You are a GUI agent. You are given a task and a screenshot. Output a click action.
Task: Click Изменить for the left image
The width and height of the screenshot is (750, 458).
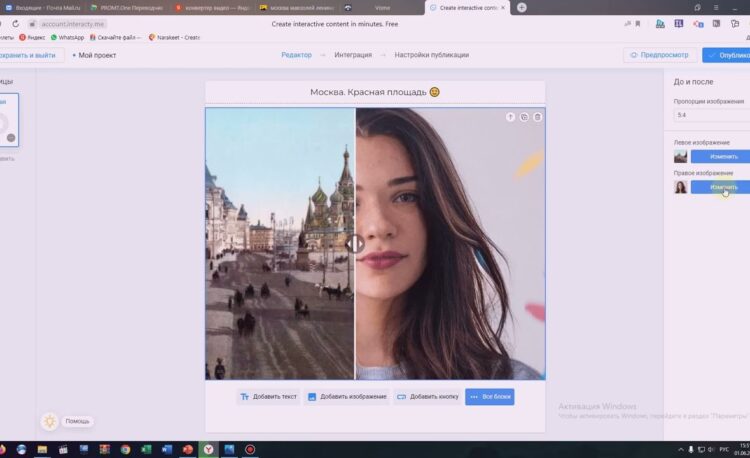[723, 157]
